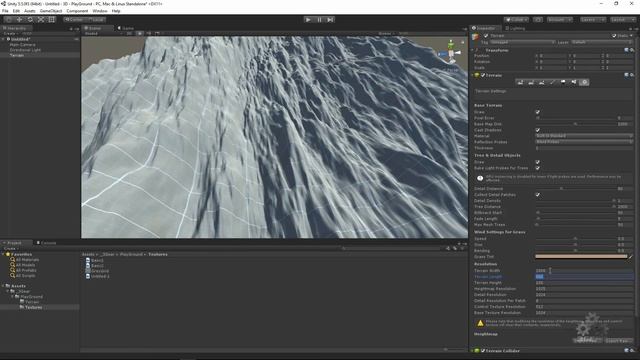Toggle Local handle rotation button
Screen dimensions: 640x360
[x=96, y=20]
